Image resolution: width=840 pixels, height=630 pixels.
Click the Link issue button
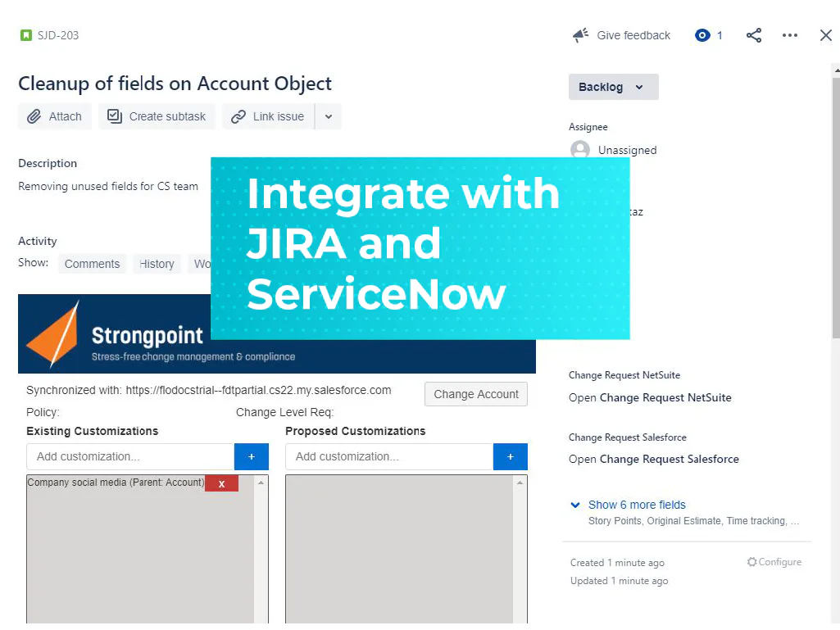(x=269, y=116)
